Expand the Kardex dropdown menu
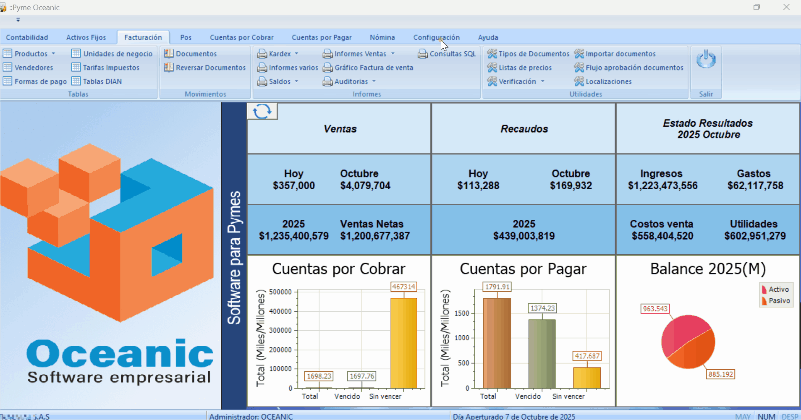Viewport: 801px width, 420px height. coord(279,53)
